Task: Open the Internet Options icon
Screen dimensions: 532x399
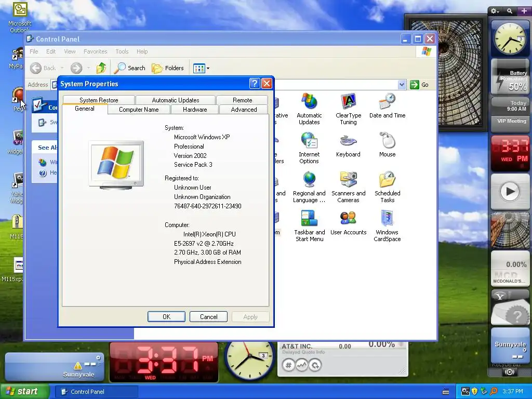Action: click(309, 148)
